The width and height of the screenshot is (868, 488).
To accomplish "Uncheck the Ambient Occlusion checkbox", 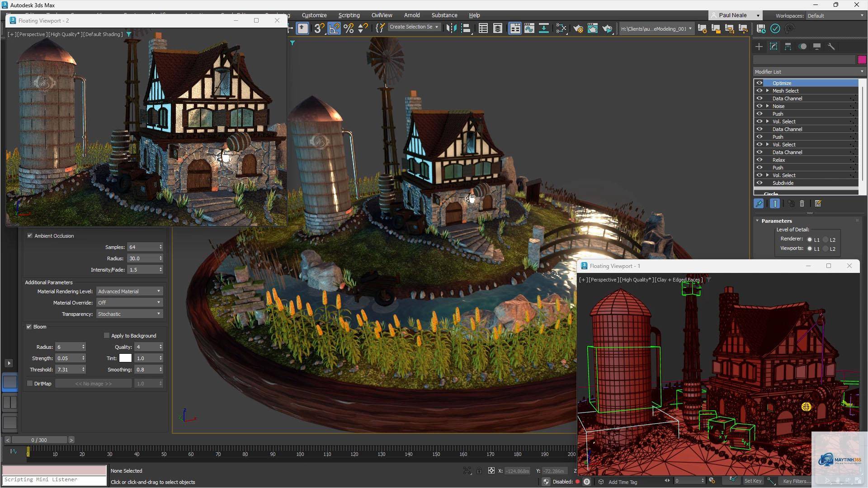I will (30, 236).
